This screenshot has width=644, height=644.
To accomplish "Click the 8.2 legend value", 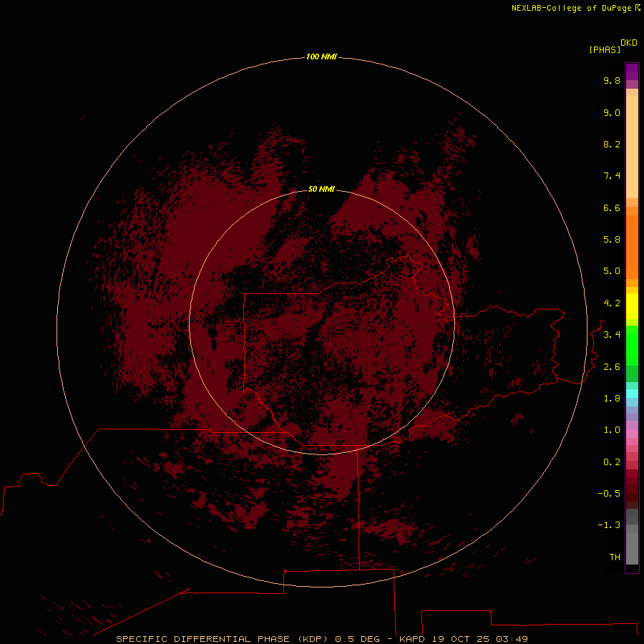I will [612, 144].
